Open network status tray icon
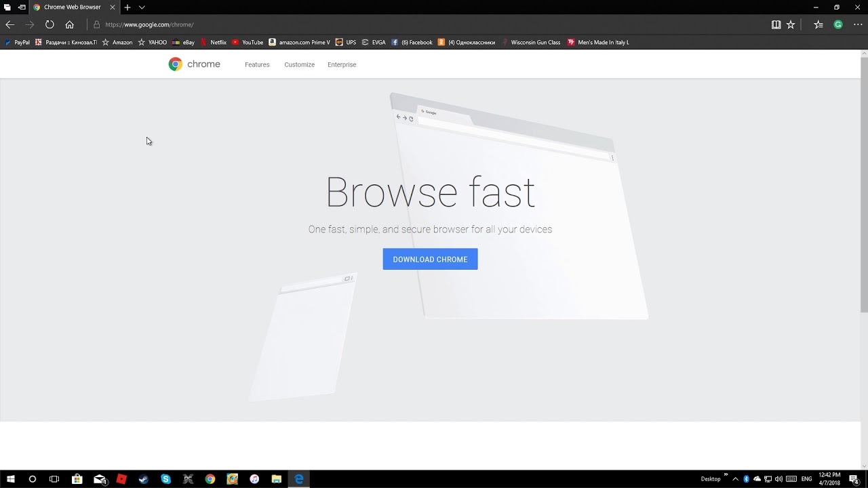The height and width of the screenshot is (488, 868). [768, 479]
